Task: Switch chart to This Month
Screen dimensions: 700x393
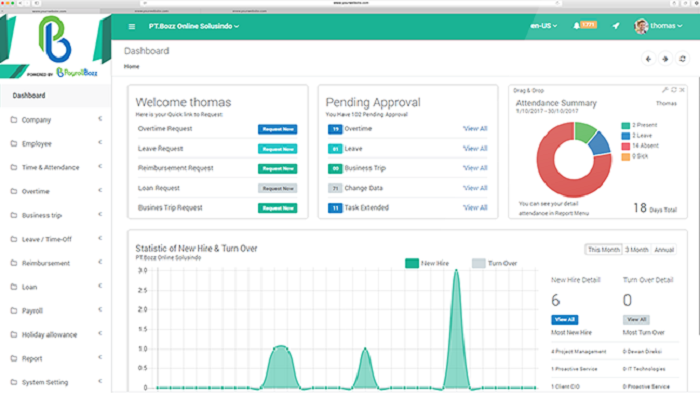Action: pos(604,250)
